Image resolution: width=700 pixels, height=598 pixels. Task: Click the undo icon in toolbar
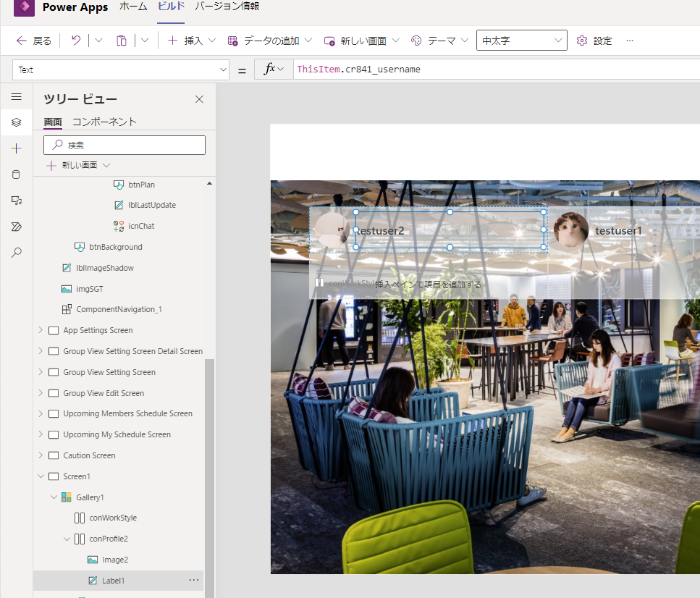point(76,41)
